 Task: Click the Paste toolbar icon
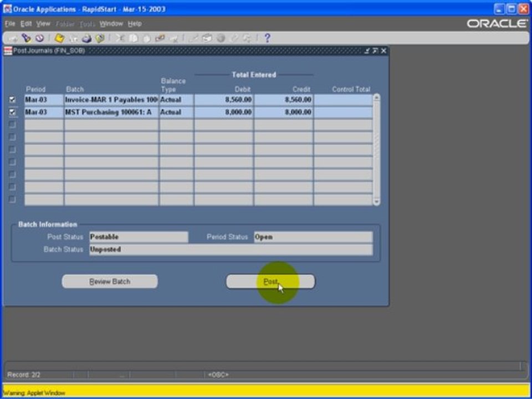click(x=146, y=38)
